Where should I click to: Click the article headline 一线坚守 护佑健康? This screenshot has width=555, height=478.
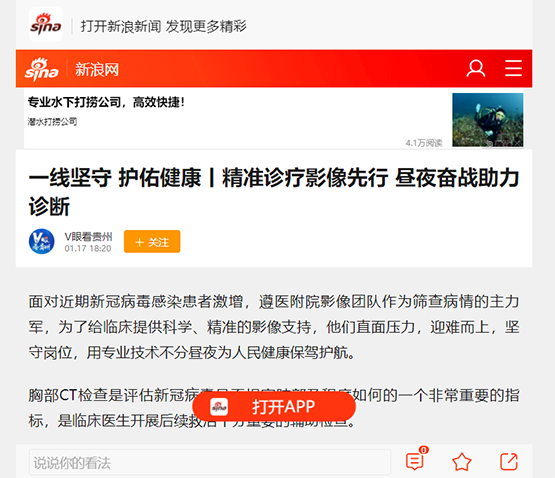click(x=274, y=192)
